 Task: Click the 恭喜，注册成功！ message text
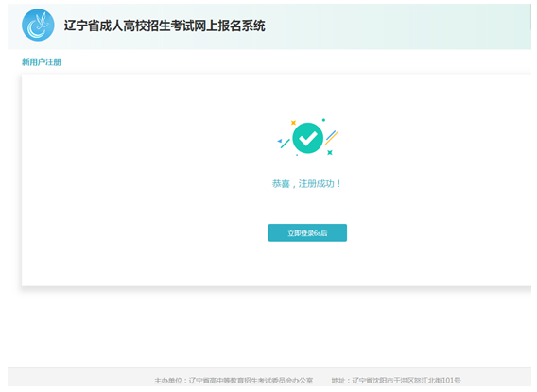point(307,184)
